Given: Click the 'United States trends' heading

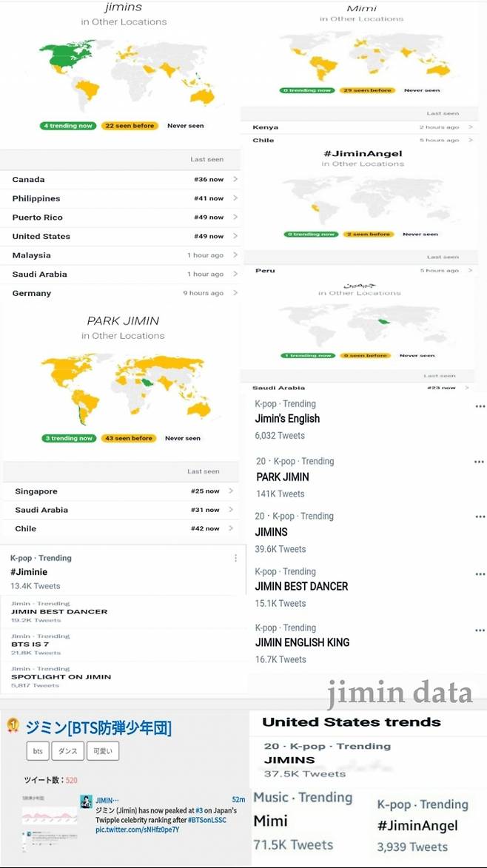Looking at the screenshot, I should pos(352,722).
